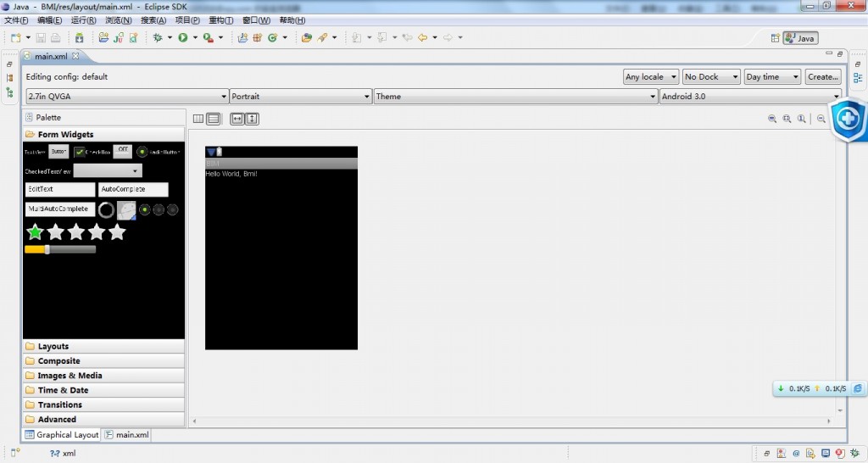Click the ImageButton Android thumbnail in palette

[126, 210]
